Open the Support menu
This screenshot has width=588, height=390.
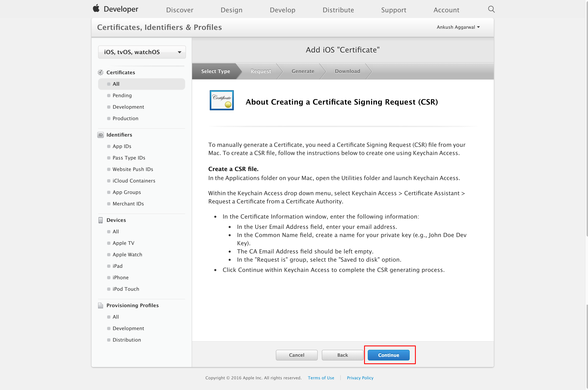tap(394, 10)
